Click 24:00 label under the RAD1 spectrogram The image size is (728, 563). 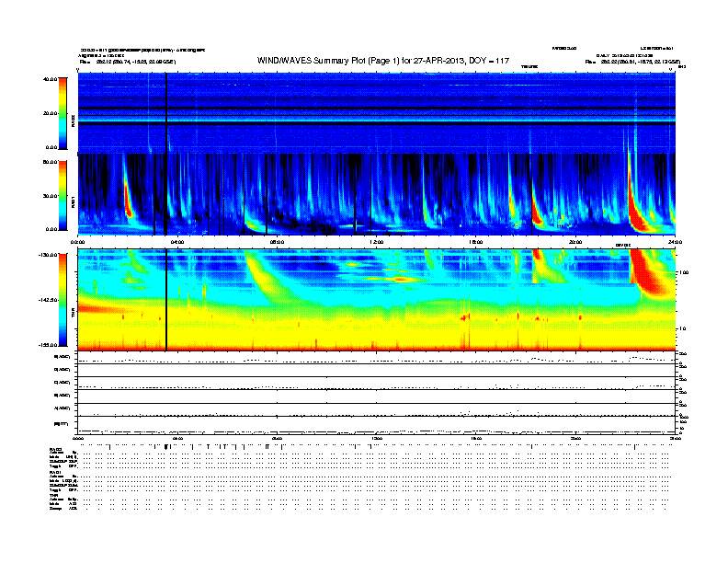pos(675,242)
